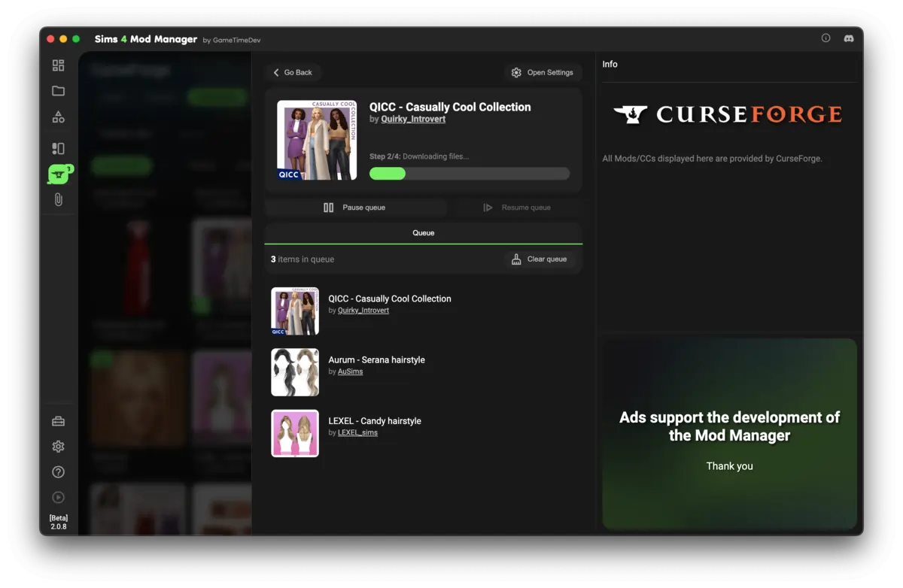Open the help question mark icon

pos(58,472)
